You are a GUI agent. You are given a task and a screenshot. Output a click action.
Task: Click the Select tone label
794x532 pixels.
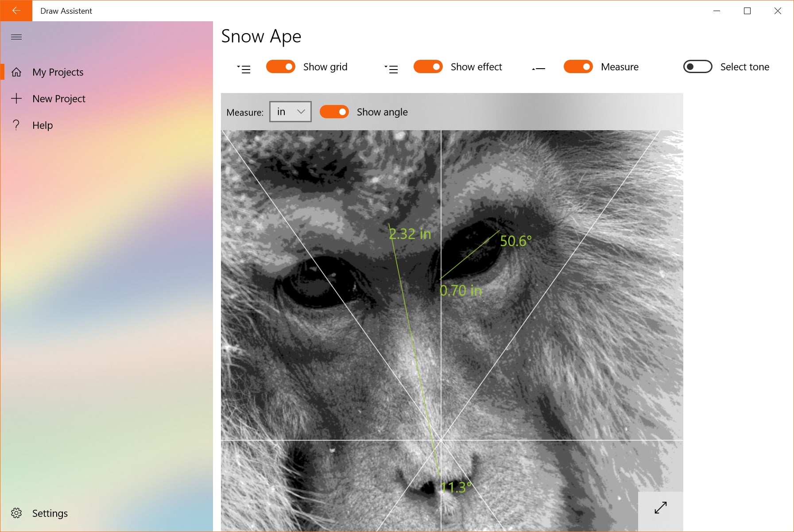(745, 67)
